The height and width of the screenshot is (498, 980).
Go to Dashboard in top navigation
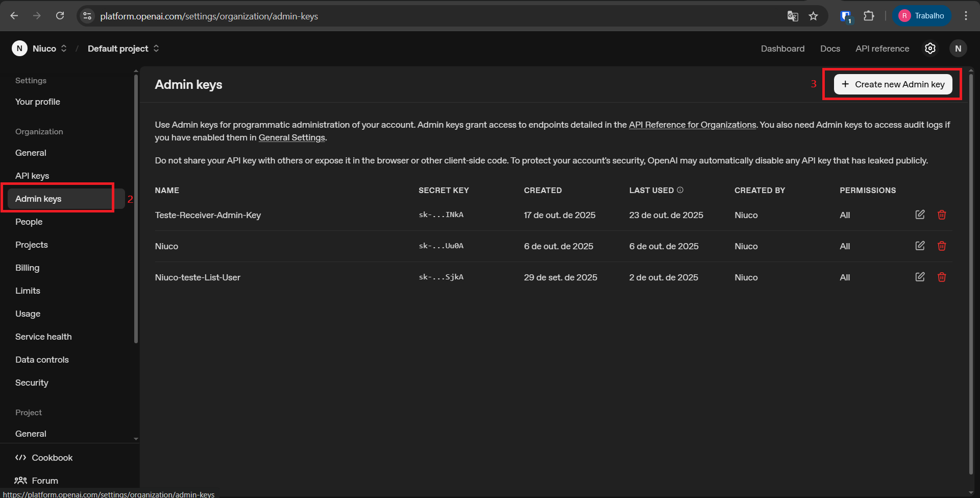[x=782, y=49]
